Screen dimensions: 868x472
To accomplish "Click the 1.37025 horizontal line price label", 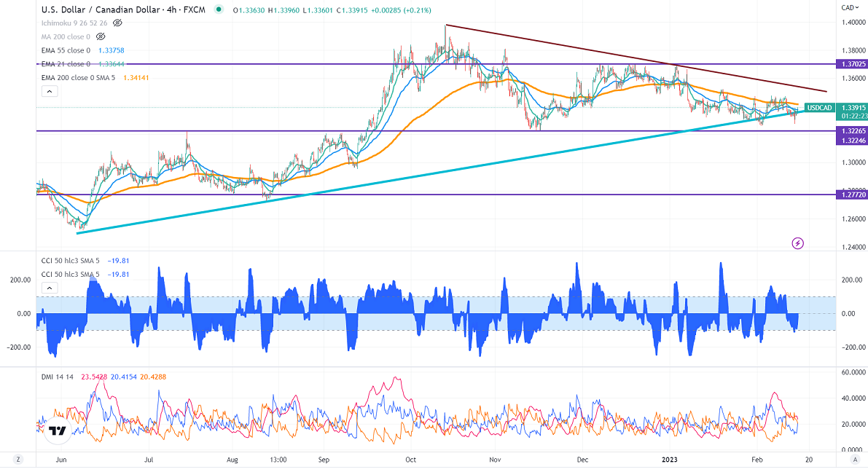I will tap(851, 64).
